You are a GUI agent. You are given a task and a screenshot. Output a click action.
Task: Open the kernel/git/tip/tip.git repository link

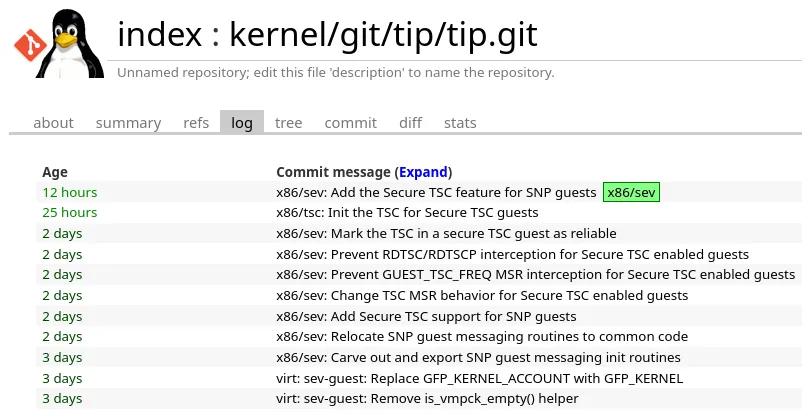coord(383,35)
